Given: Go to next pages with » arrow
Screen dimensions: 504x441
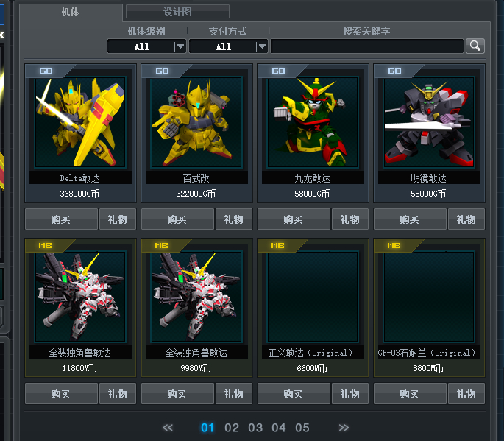Looking at the screenshot, I should (344, 428).
